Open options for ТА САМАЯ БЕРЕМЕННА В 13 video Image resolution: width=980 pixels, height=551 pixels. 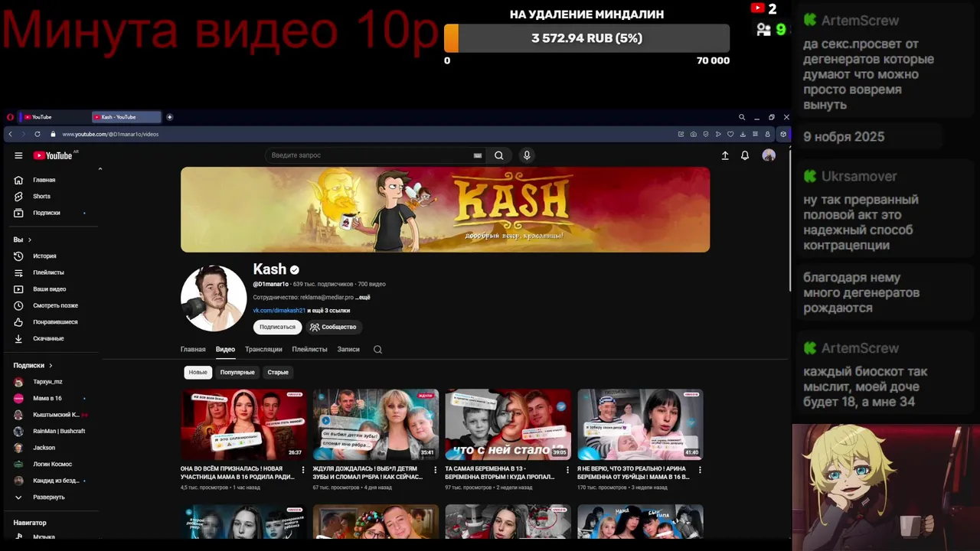(567, 470)
